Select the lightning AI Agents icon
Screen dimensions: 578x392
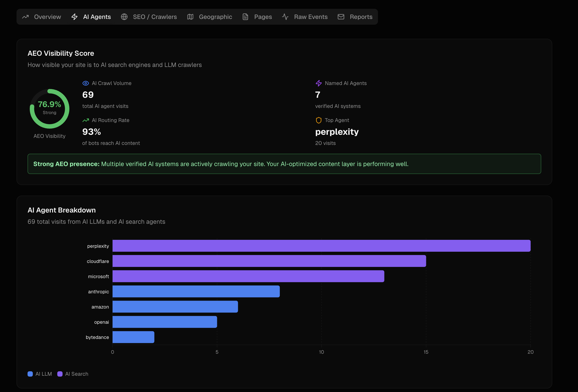pyautogui.click(x=74, y=17)
